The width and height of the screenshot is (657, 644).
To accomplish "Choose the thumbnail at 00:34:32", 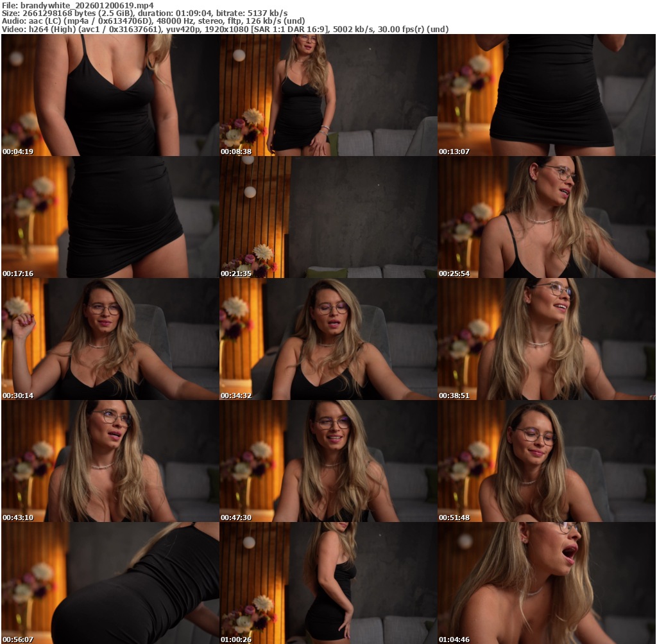I will [x=328, y=339].
